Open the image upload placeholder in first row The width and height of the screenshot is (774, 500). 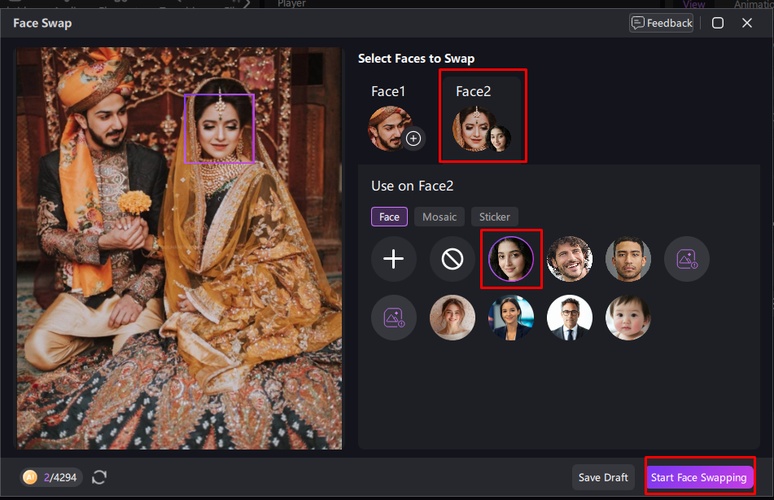coord(687,259)
